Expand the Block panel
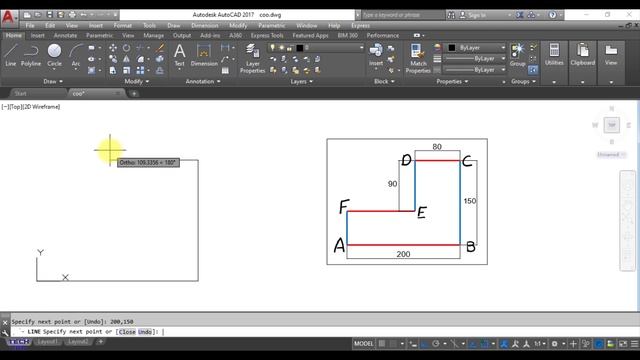The width and height of the screenshot is (640, 360). (384, 81)
